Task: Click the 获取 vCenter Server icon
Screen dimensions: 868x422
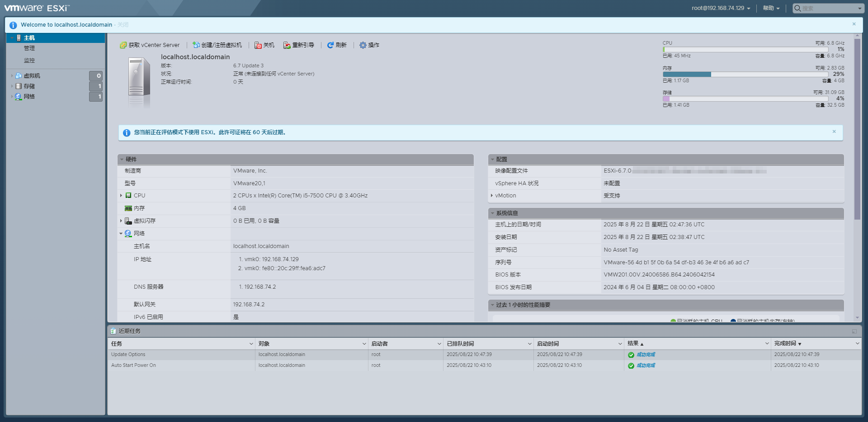Action: click(x=123, y=45)
